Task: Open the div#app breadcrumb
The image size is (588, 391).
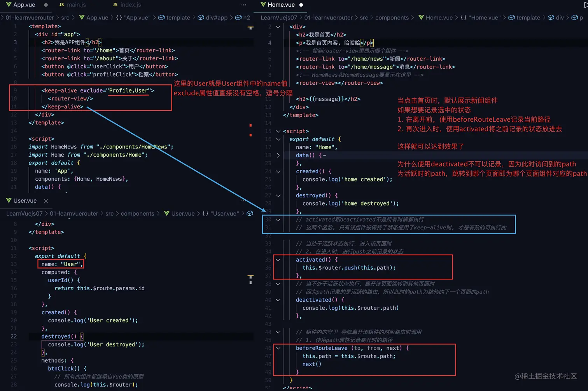Action: tap(213, 17)
